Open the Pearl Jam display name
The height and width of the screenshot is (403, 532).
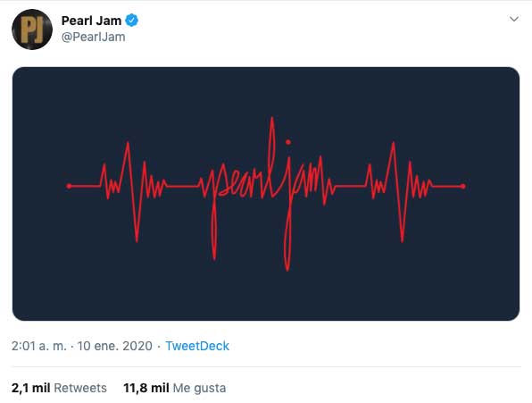tap(91, 21)
